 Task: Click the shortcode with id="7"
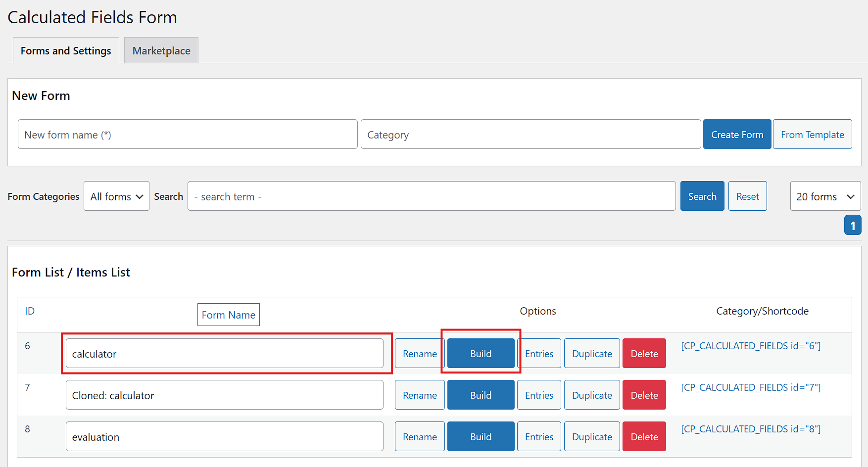751,387
